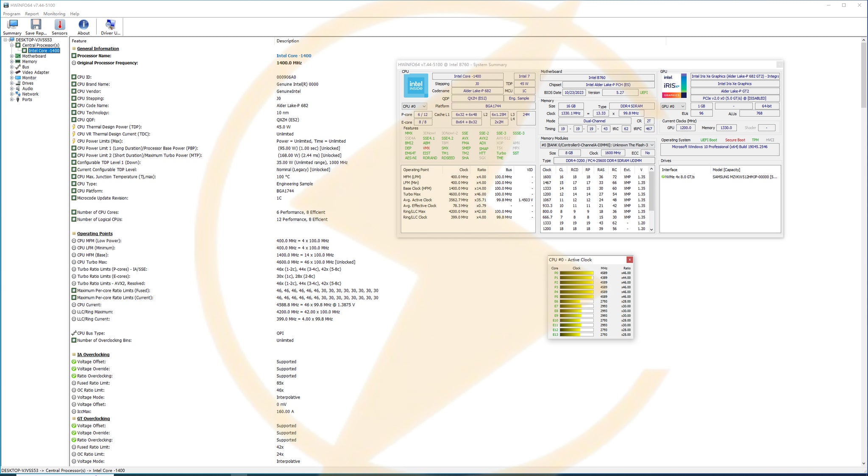Open the memory module bank dropdown

pyautogui.click(x=597, y=145)
